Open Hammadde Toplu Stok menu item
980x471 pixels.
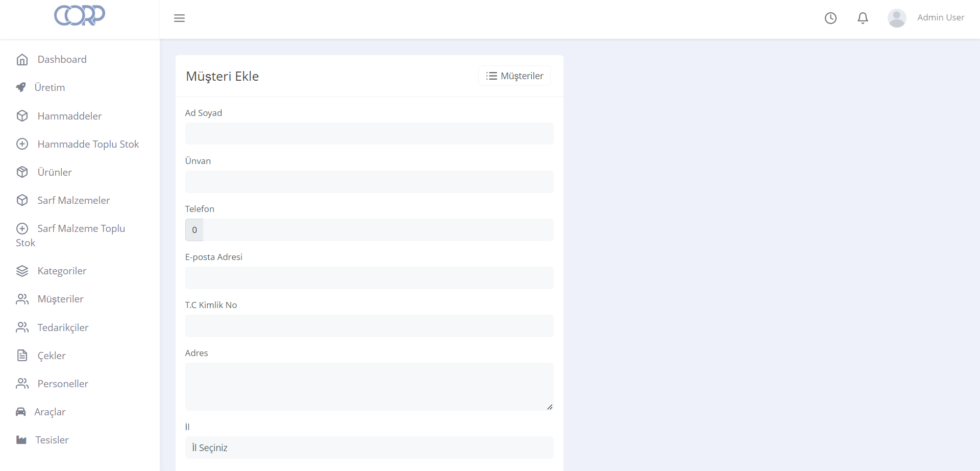88,144
